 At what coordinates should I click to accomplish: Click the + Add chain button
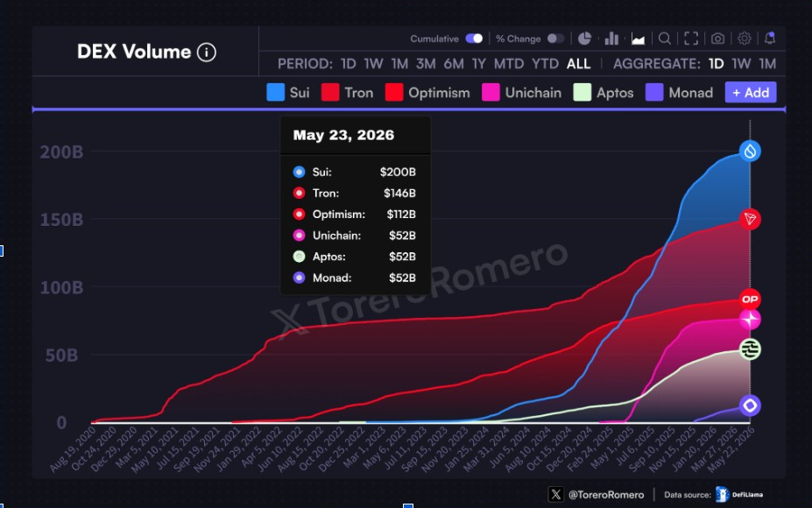click(751, 92)
